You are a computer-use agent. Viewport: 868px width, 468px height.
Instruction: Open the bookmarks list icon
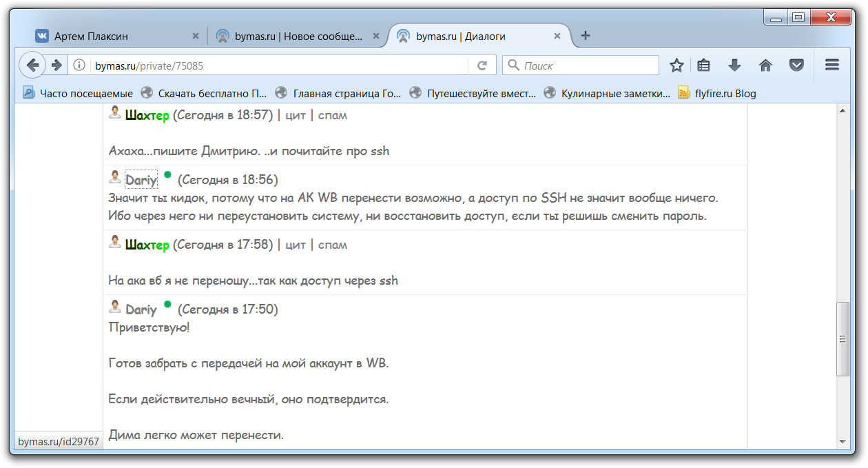click(703, 65)
